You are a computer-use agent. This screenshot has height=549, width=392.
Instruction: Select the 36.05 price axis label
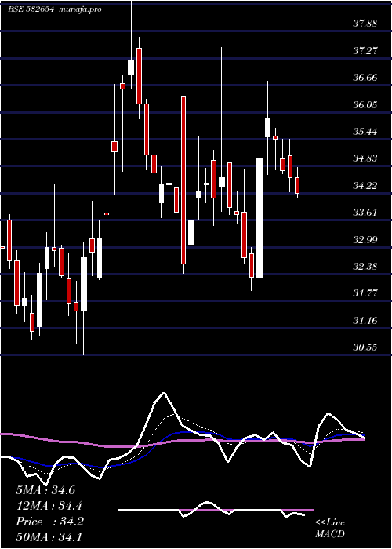coord(365,104)
